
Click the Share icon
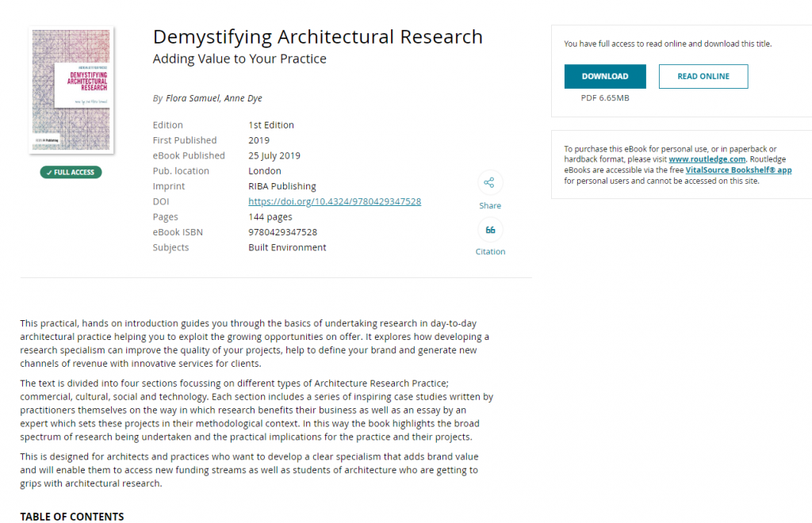489,183
